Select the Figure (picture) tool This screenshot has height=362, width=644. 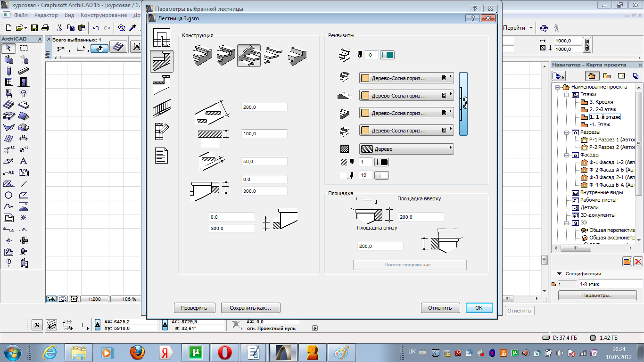(x=24, y=206)
